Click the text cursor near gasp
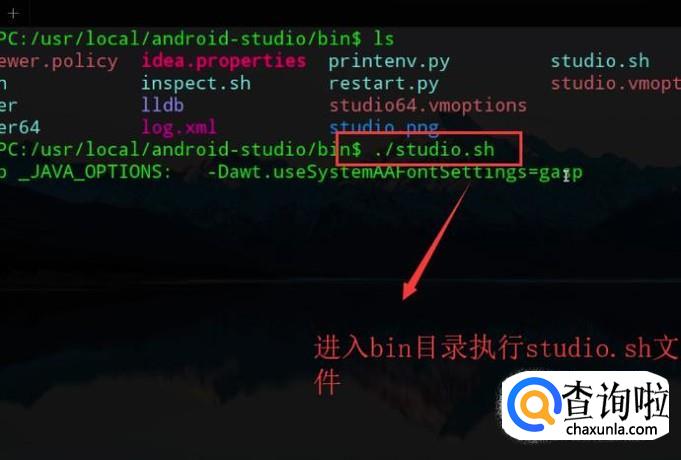681x460 pixels. point(566,175)
